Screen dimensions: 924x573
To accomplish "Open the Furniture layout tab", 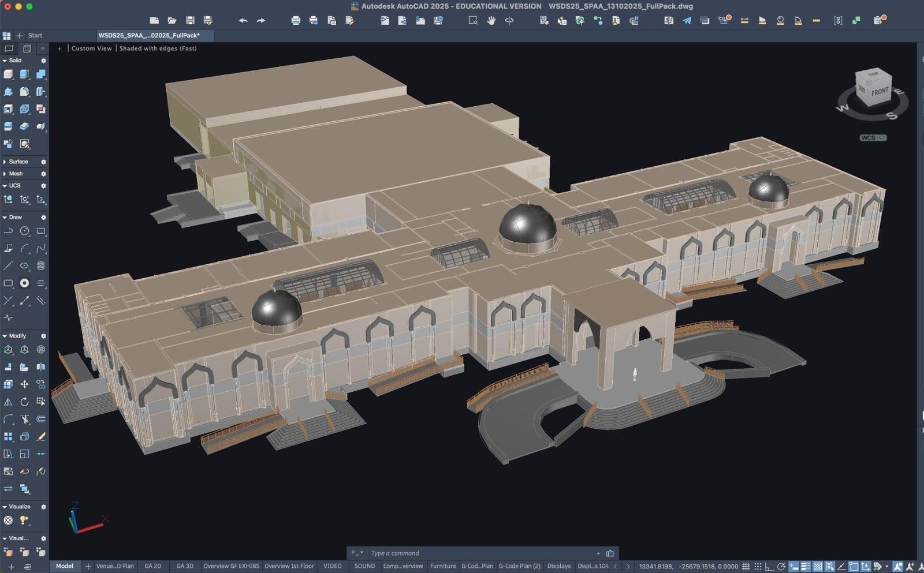I will pos(442,566).
